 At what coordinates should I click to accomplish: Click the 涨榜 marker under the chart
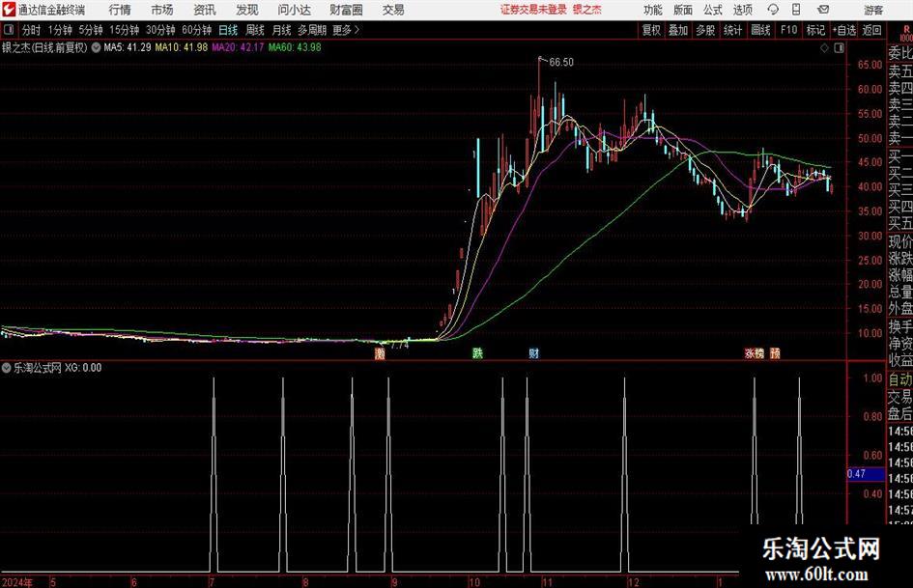(x=754, y=352)
